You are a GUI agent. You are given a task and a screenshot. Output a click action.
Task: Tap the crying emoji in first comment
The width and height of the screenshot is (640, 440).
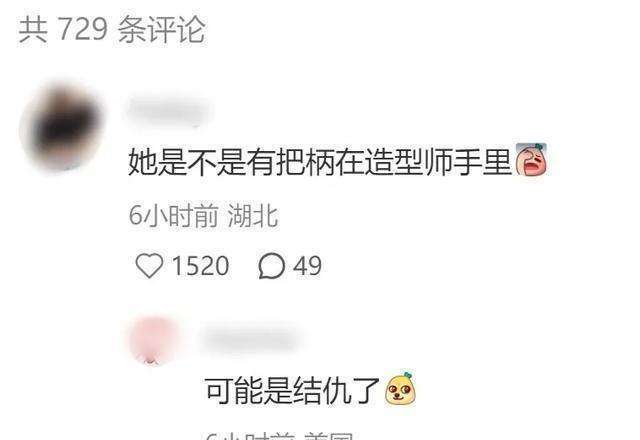531,160
